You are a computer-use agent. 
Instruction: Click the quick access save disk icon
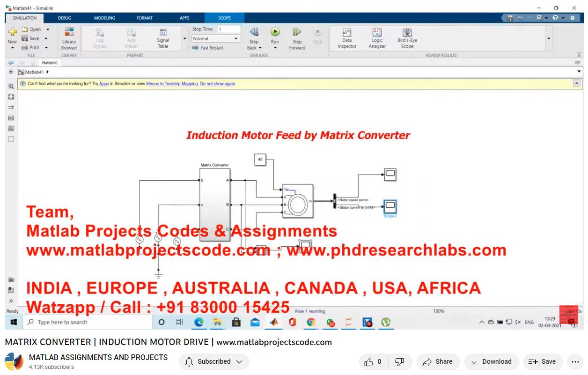(x=510, y=18)
